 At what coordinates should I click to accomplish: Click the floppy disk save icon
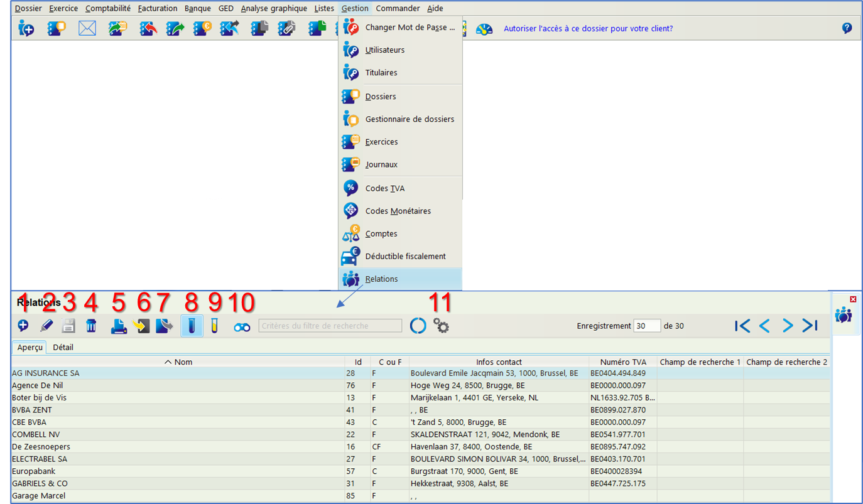tap(68, 326)
